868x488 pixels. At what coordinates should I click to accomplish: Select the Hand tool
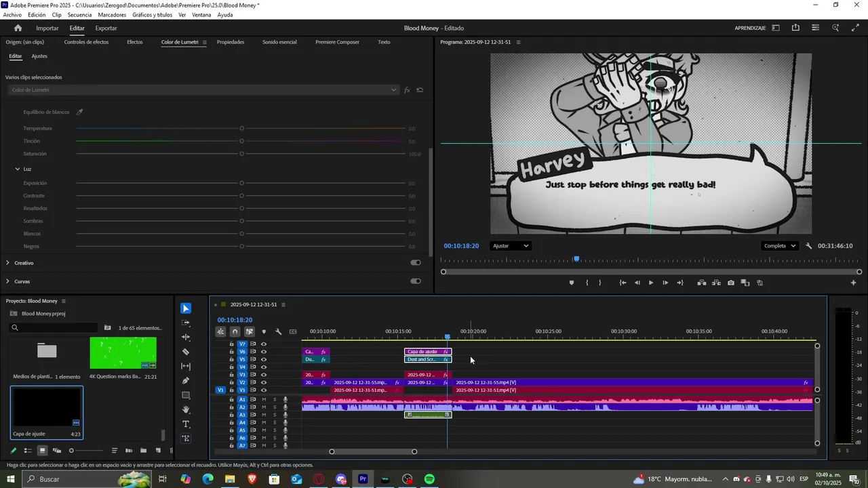click(x=186, y=409)
